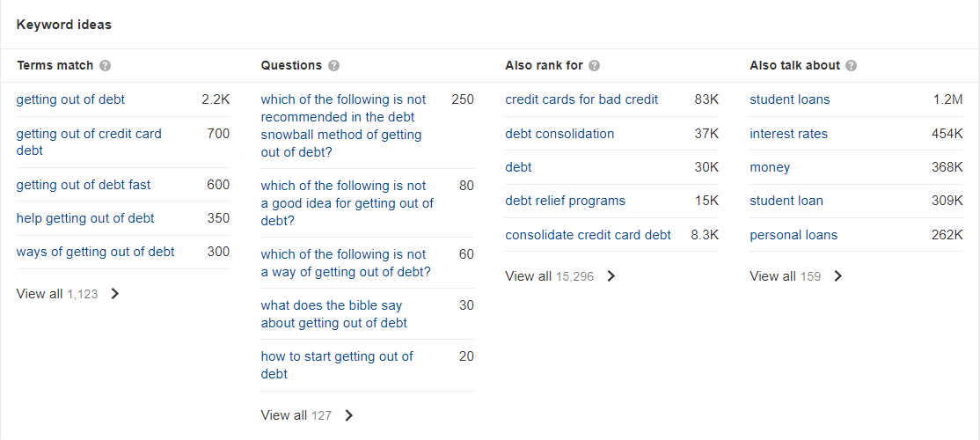
Task: Click the question mark icon beside Questions
Action: (333, 66)
